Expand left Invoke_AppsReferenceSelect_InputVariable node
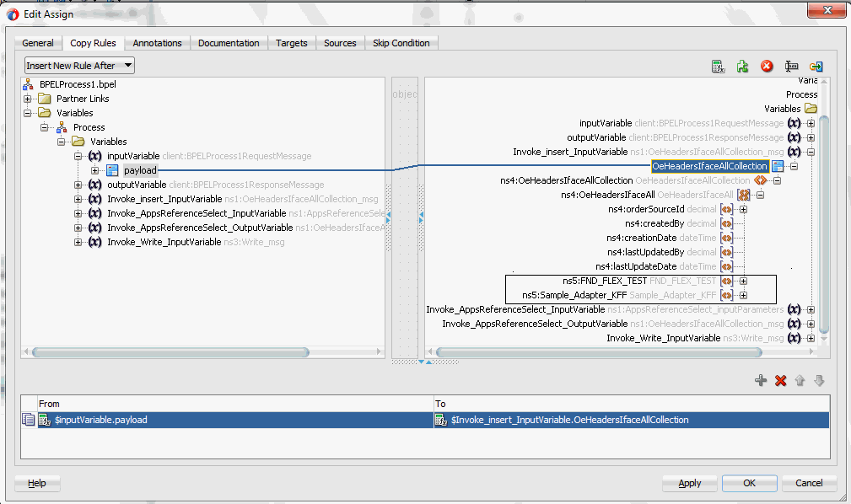 tap(78, 214)
